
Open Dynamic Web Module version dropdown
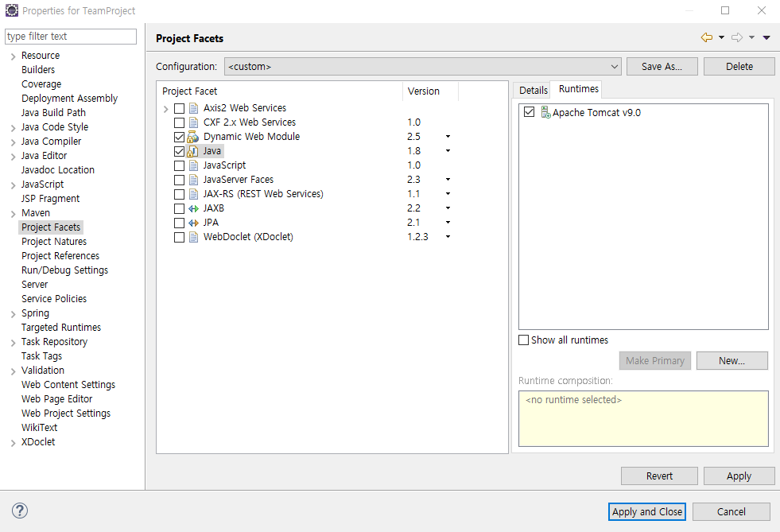pyautogui.click(x=448, y=136)
